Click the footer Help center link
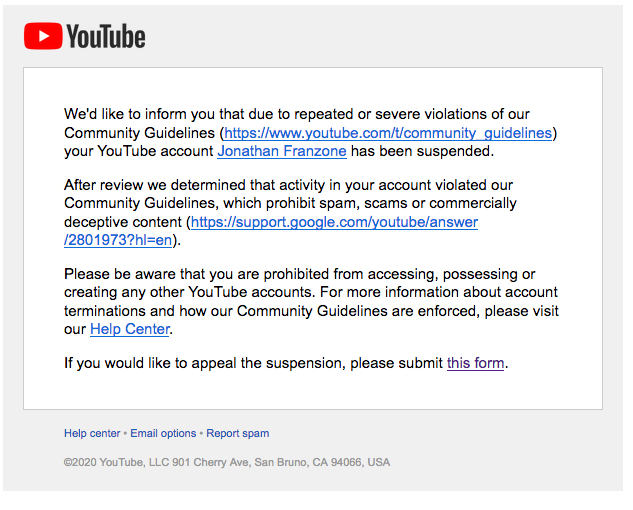Screen dimensions: 633x510 pyautogui.click(x=92, y=433)
